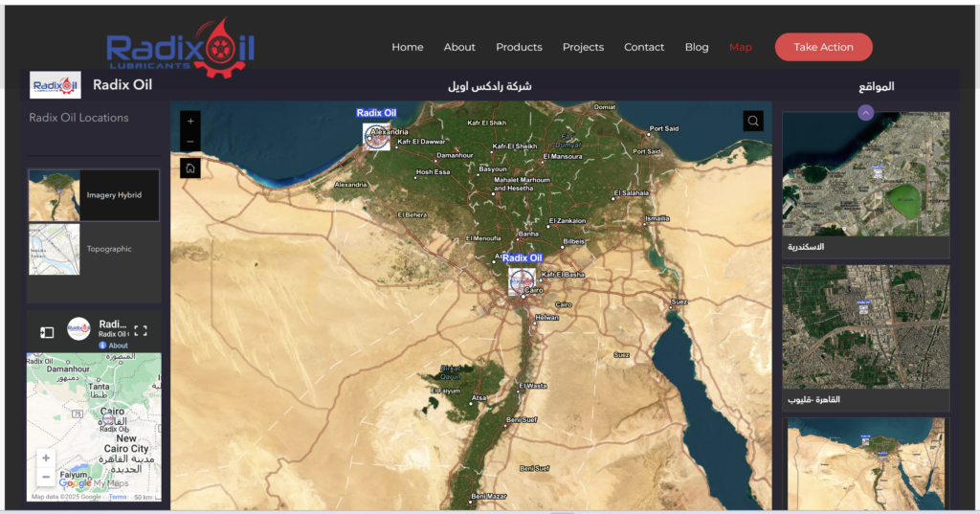Open the Contact page
Screen dimensions: 980x514
tap(644, 47)
